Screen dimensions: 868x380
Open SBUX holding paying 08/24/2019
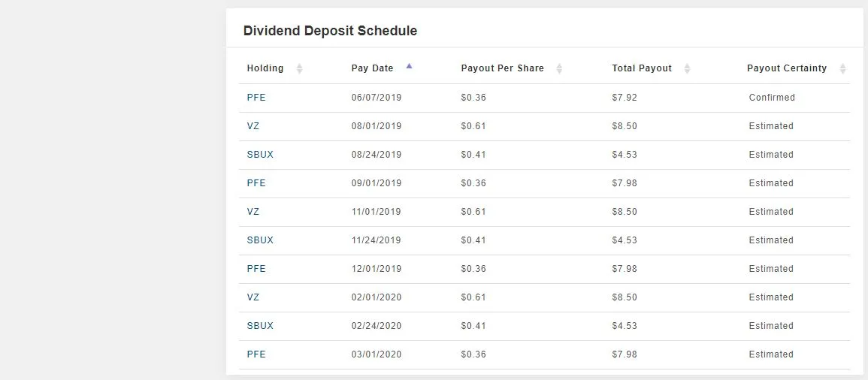[x=260, y=154]
